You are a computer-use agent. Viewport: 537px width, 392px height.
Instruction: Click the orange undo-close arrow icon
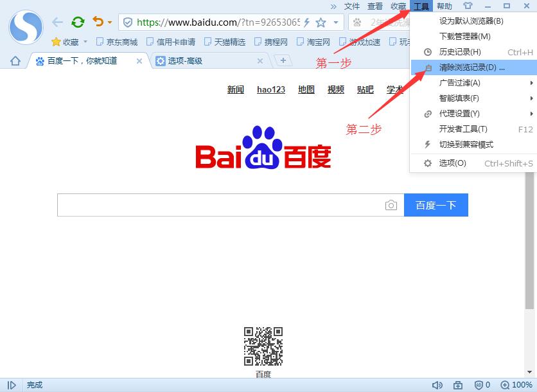pos(98,22)
